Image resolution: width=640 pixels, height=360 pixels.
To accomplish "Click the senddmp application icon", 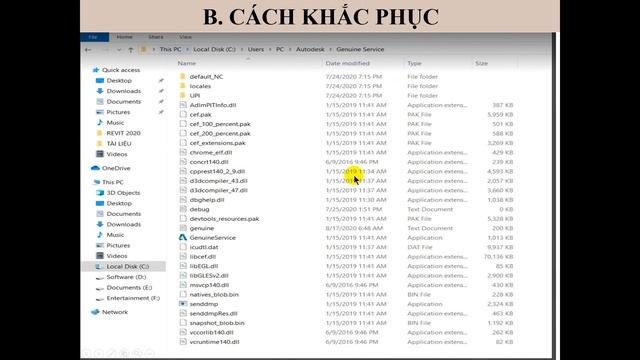I will click(183, 304).
